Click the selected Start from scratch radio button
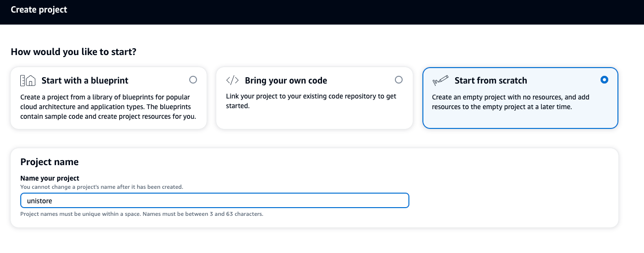 (x=604, y=80)
